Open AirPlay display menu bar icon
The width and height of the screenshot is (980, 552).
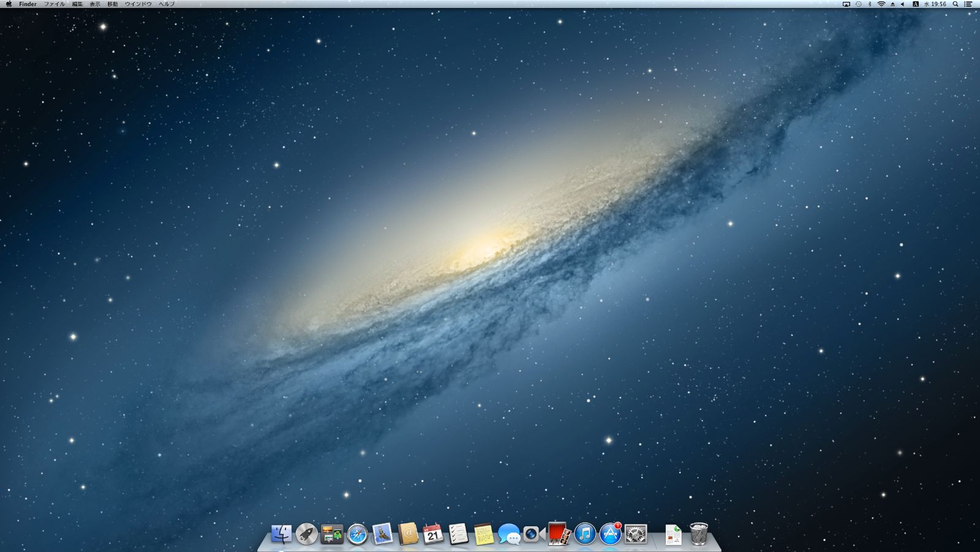point(846,4)
